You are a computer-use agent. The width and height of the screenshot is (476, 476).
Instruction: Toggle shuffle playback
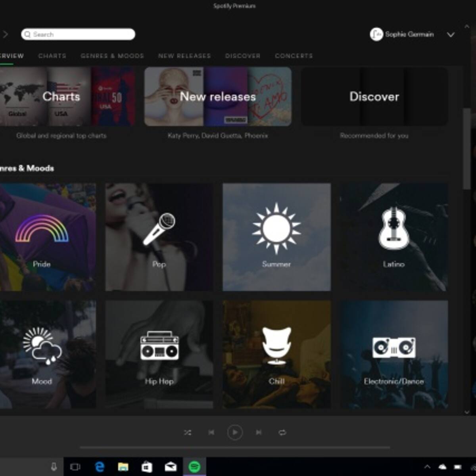(x=188, y=432)
